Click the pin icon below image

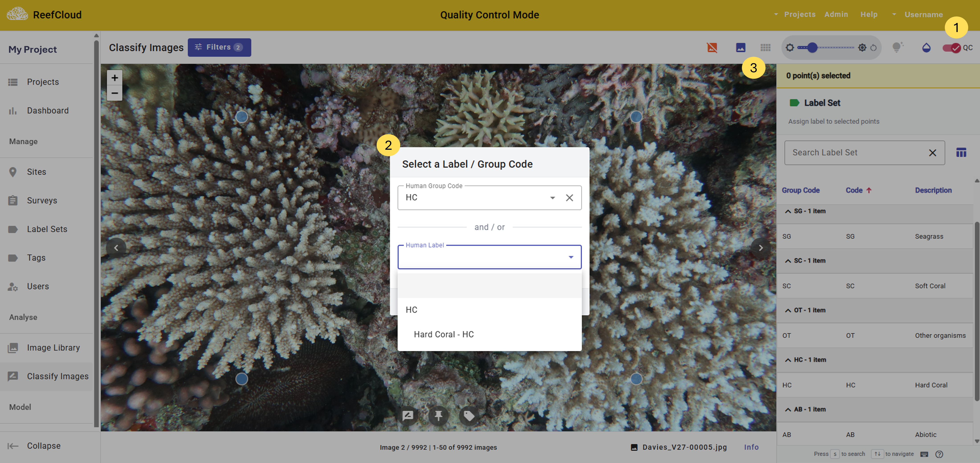pyautogui.click(x=438, y=415)
